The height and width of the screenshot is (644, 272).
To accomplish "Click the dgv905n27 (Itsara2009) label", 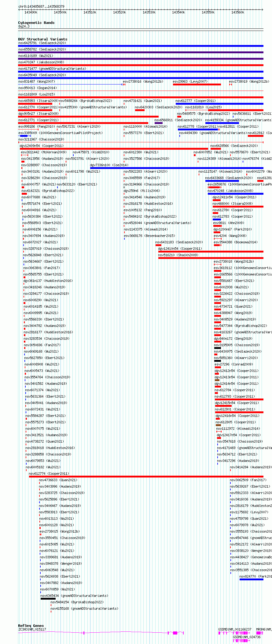I will (38, 114).
